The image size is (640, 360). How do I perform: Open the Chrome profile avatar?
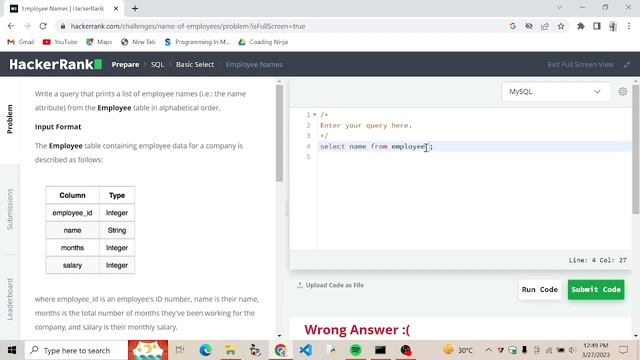coord(613,26)
